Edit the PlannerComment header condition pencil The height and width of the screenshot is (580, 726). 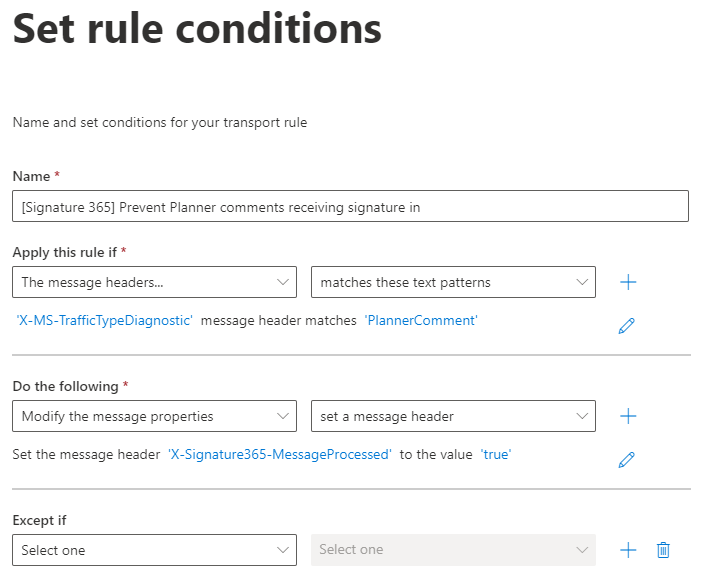pyautogui.click(x=626, y=326)
